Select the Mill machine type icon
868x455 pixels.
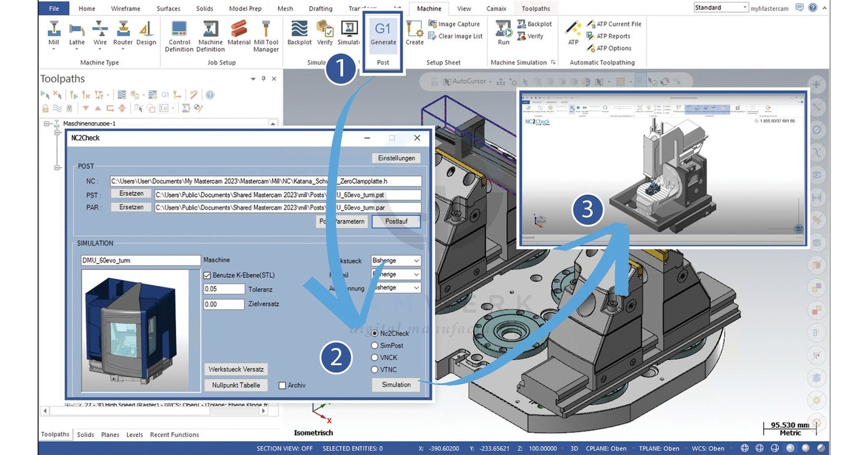click(54, 33)
